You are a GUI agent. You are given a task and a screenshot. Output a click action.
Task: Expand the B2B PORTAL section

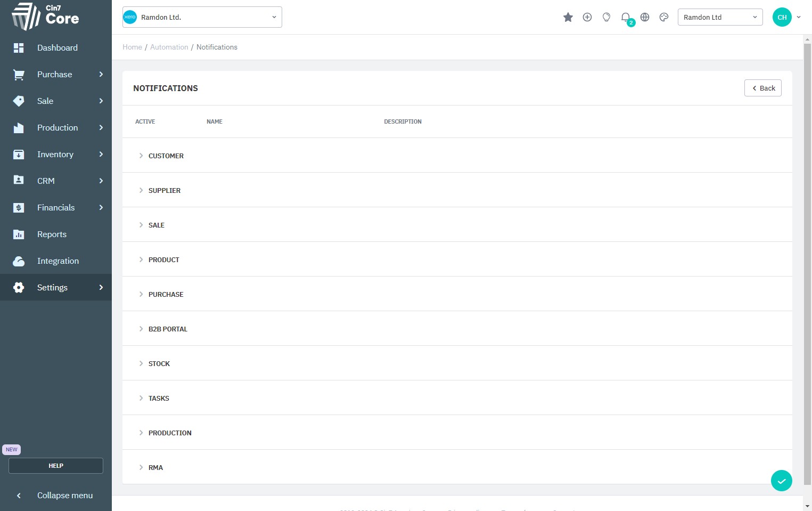[168, 329]
